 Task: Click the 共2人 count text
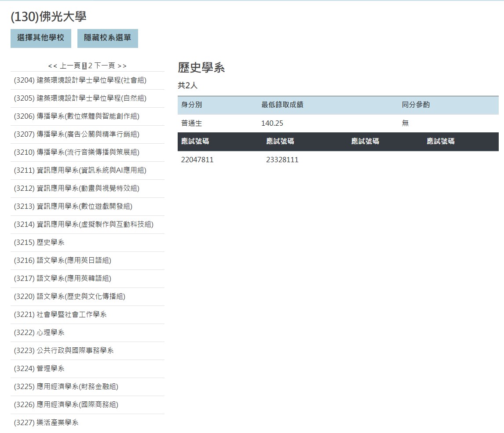(x=187, y=85)
